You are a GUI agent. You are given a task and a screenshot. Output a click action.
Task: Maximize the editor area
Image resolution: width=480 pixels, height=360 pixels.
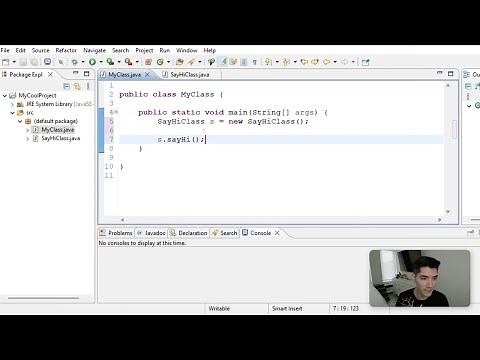451,73
